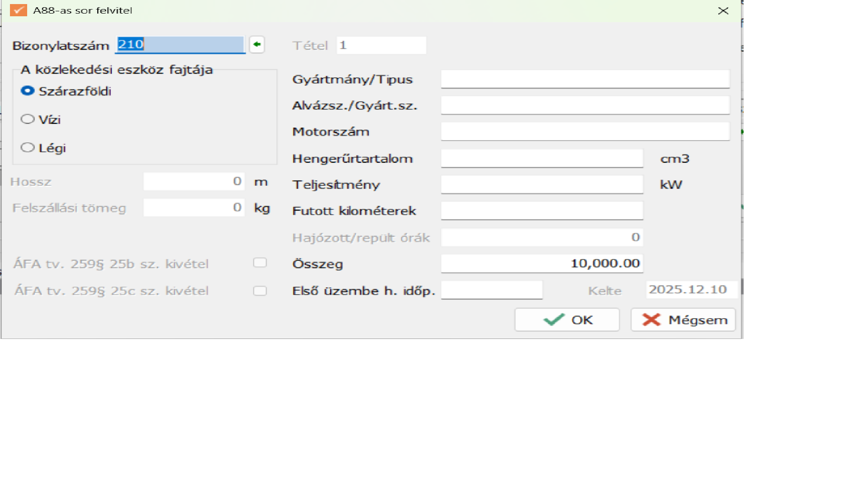The image size is (868, 489).
Task: Choose the Légi vehicle type option
Action: pyautogui.click(x=28, y=148)
